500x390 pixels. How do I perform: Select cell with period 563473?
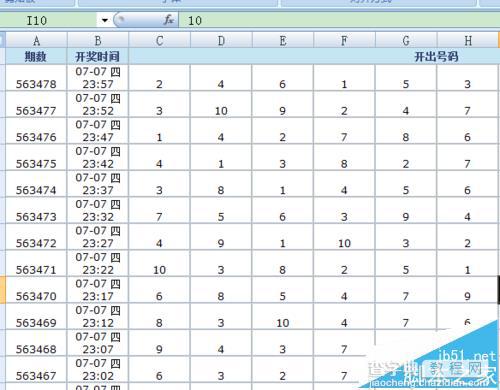click(x=36, y=210)
